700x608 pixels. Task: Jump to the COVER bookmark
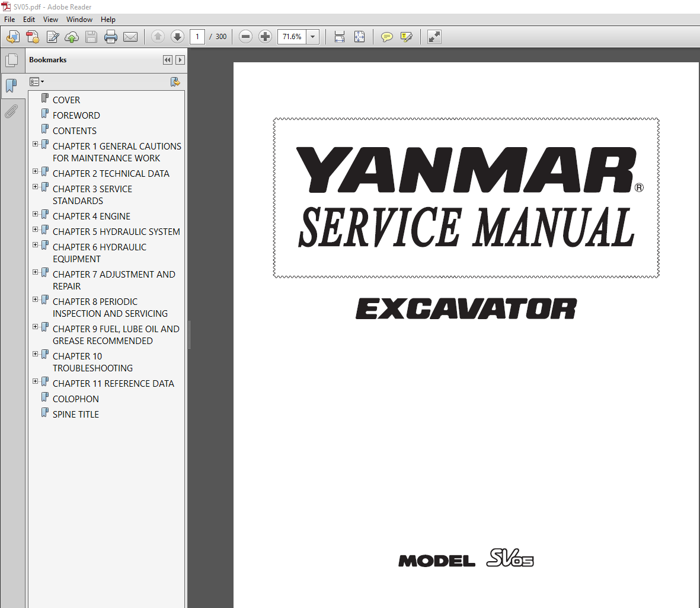pyautogui.click(x=66, y=100)
